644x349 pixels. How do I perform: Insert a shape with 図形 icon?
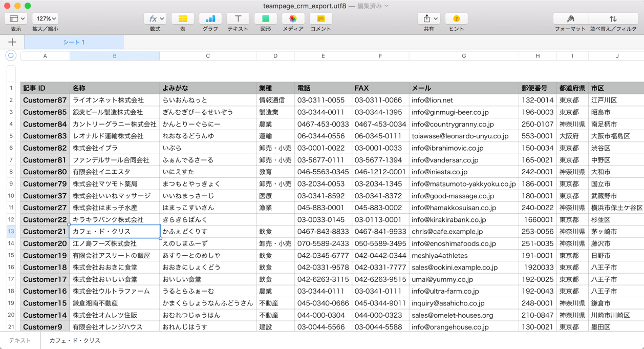tap(266, 19)
